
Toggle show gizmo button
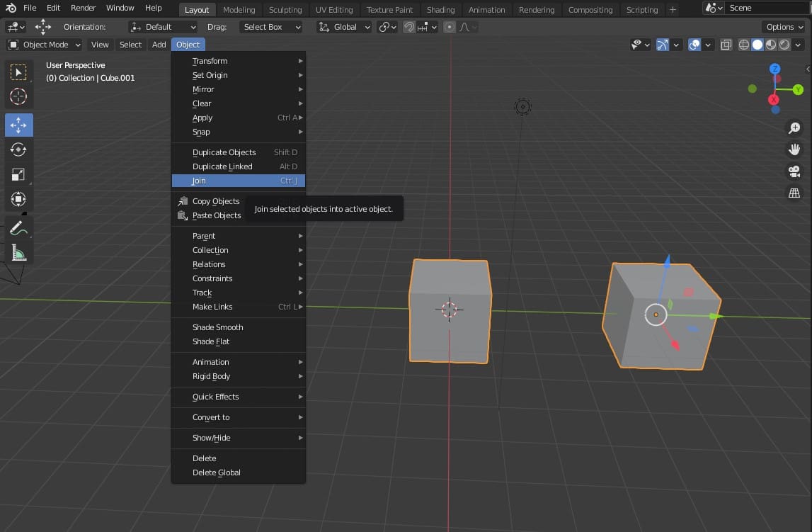click(663, 45)
